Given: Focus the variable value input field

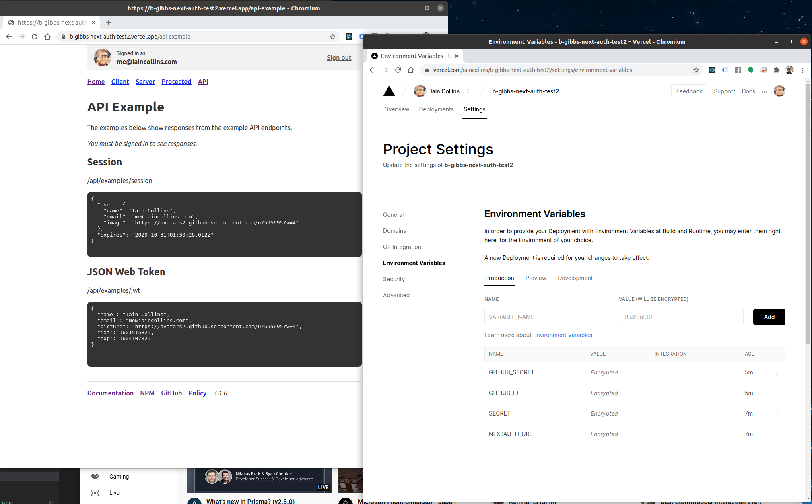Looking at the screenshot, I should coord(681,317).
